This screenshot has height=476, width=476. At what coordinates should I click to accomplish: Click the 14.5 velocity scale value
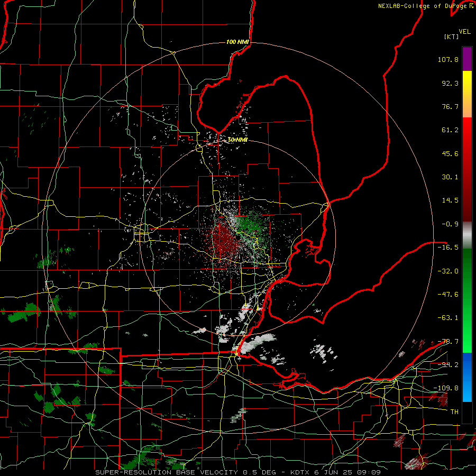coord(450,200)
